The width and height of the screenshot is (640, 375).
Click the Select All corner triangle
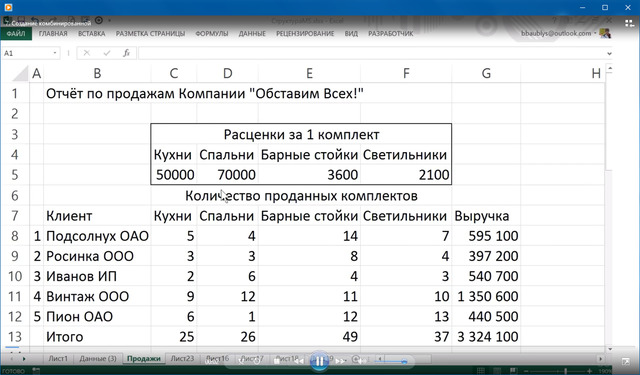click(20, 73)
